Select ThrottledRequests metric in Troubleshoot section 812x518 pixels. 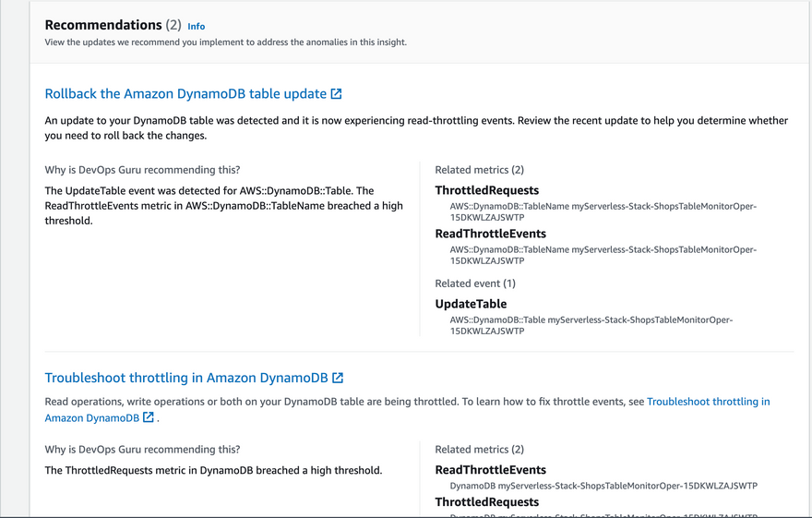pyautogui.click(x=487, y=502)
